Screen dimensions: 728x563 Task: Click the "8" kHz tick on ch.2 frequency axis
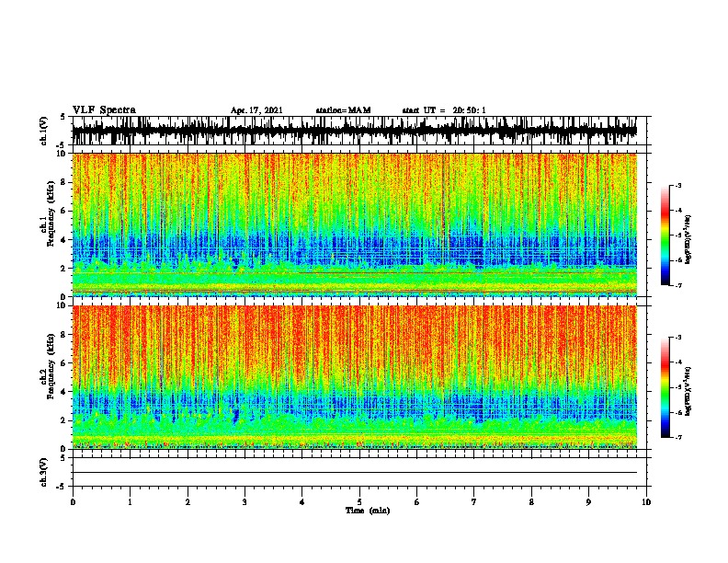pyautogui.click(x=64, y=335)
